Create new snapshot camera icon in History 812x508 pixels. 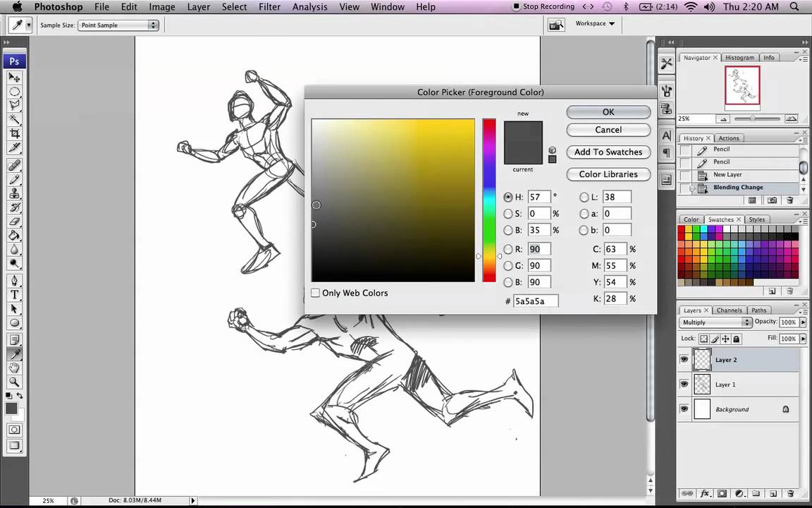[772, 200]
